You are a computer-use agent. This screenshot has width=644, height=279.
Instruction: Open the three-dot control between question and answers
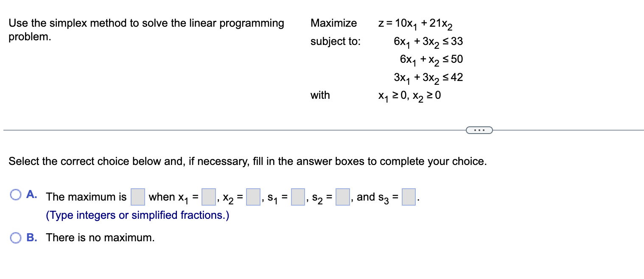pyautogui.click(x=479, y=130)
